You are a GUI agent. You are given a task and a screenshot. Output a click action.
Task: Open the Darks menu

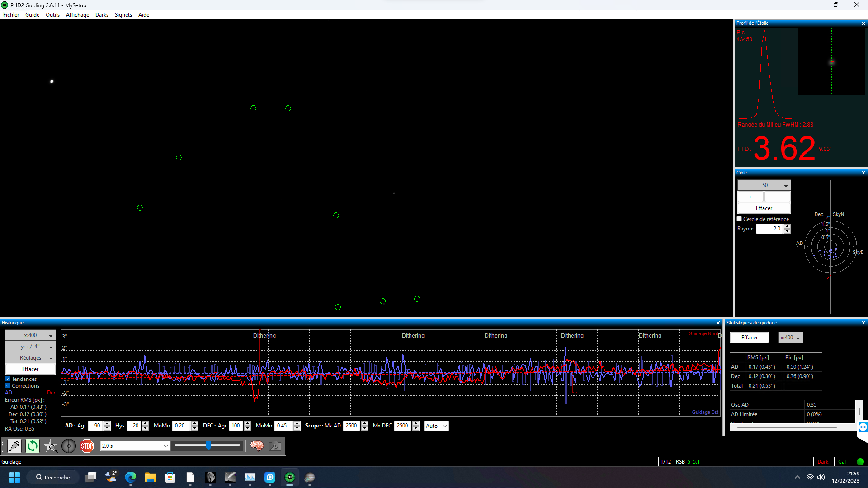pos(102,15)
